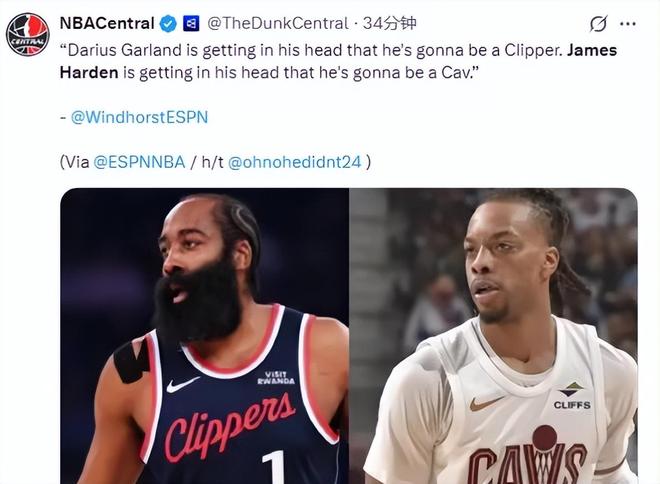
Task: Open the Grok explain-post icon
Action: coord(598,24)
